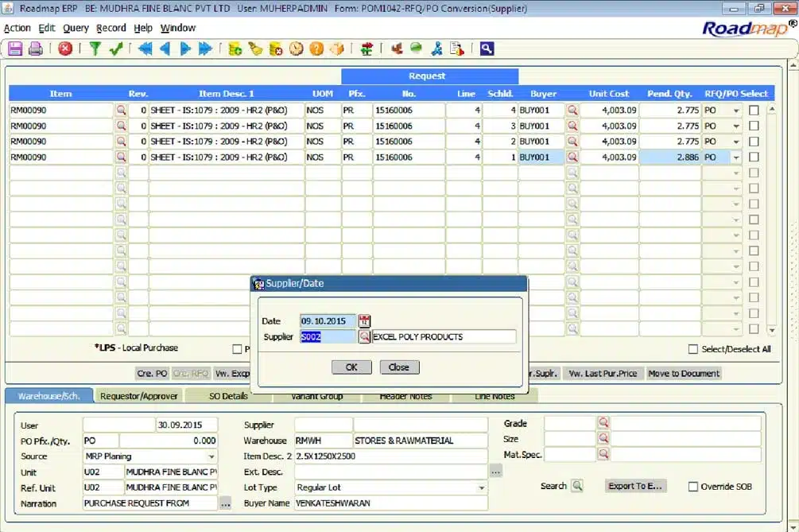Click the green checkmark Execute Query icon

click(x=116, y=49)
